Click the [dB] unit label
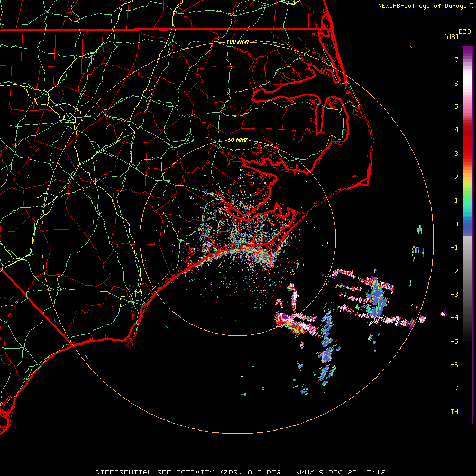 [x=451, y=36]
